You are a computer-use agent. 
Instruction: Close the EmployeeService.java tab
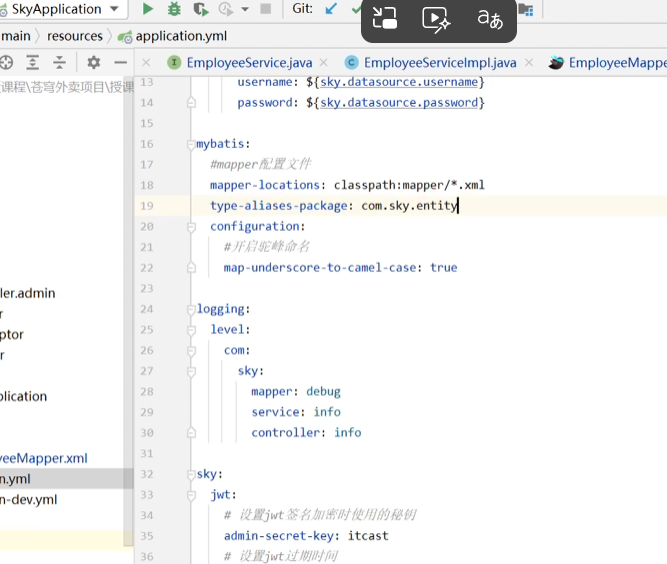324,63
